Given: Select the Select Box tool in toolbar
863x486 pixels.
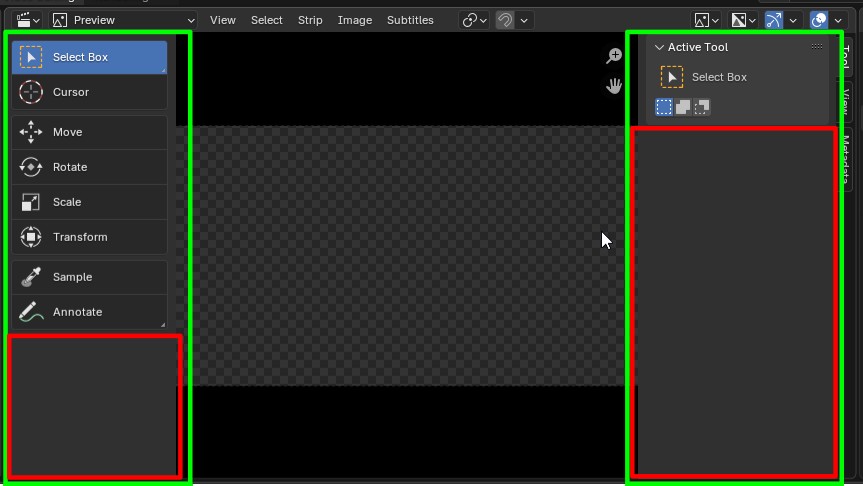Looking at the screenshot, I should point(89,57).
